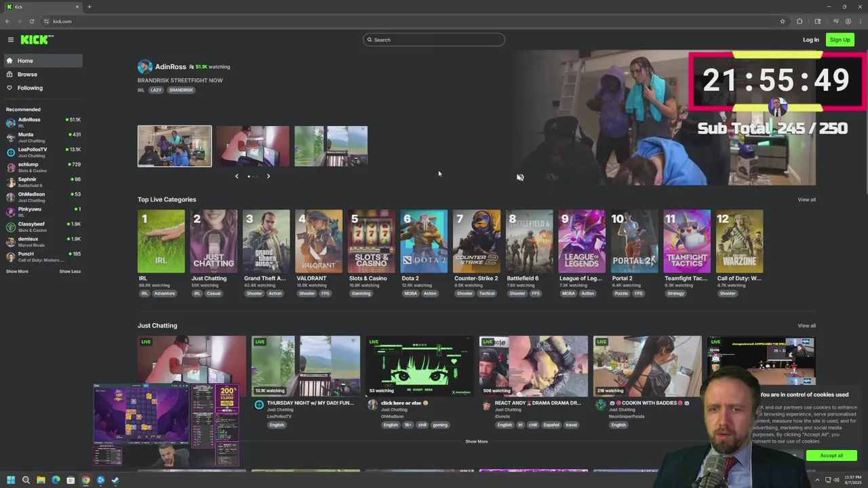This screenshot has height=488, width=868.
Task: Click browser back arrow
Action: coord(7,22)
